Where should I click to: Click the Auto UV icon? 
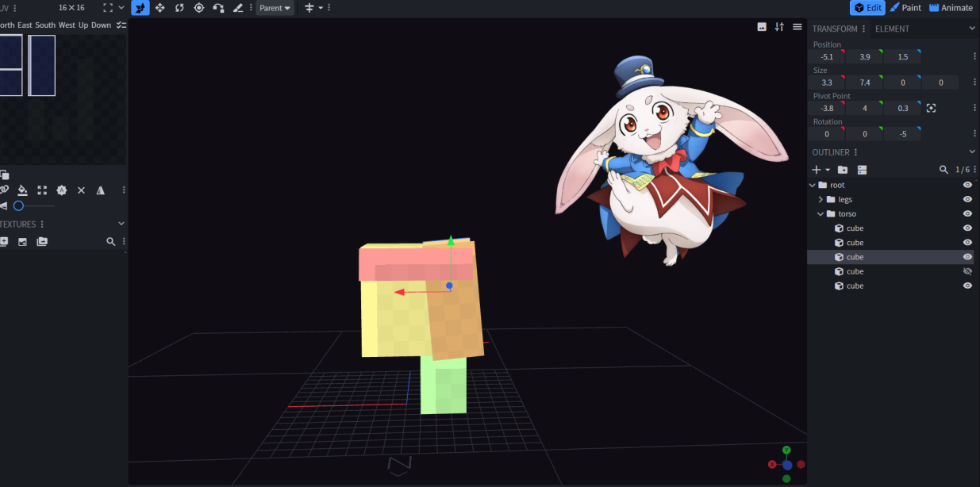tap(62, 190)
